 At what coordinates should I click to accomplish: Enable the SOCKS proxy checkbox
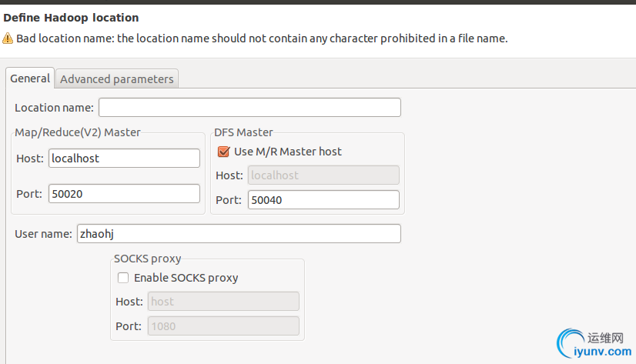pos(123,278)
